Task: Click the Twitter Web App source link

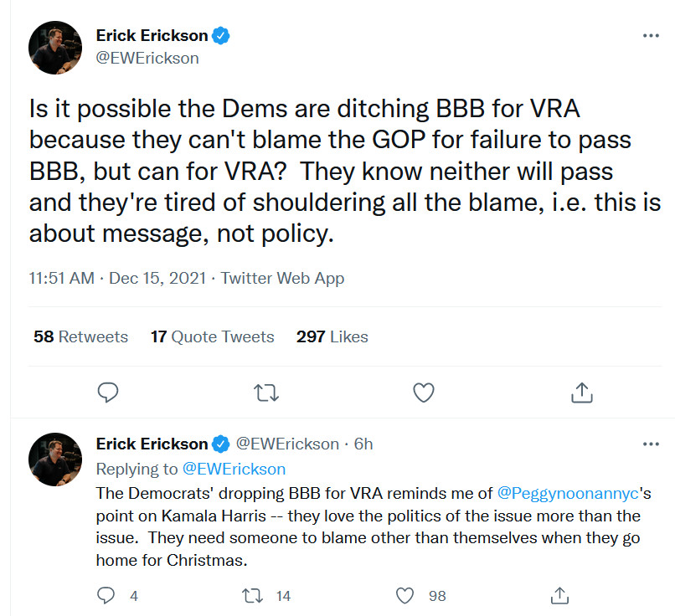Action: pyautogui.click(x=282, y=278)
